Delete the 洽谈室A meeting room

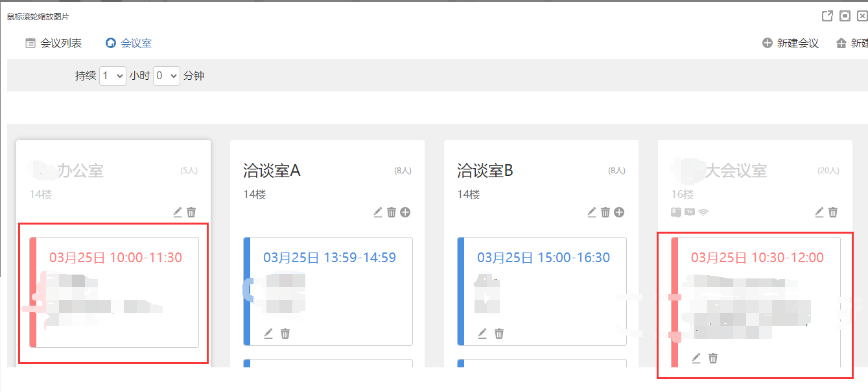coord(392,212)
